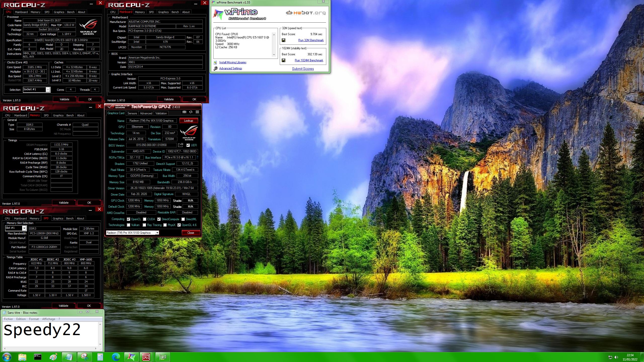Launch Paint from the taskbar
Viewport: 644px width, 362px height.
[x=53, y=357]
